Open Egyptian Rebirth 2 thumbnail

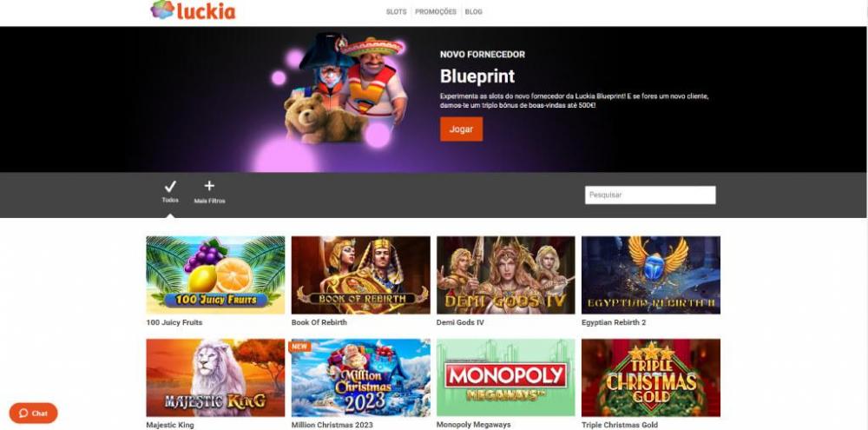(650, 275)
